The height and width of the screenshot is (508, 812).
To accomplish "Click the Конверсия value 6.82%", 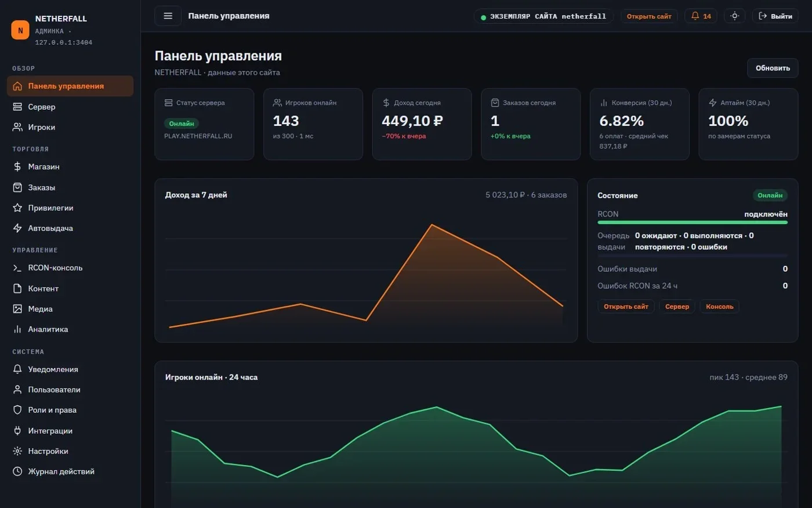I will coord(621,121).
